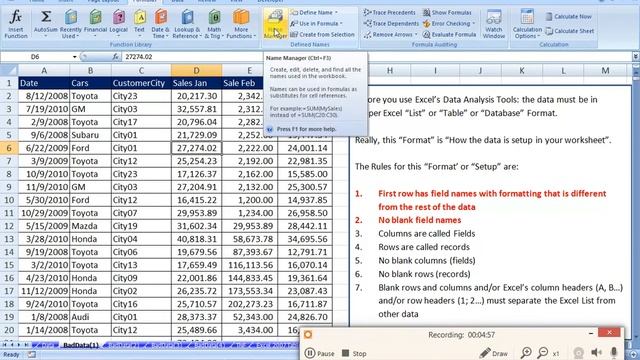
Task: Open Lookup & Reference functions
Action: point(187,24)
